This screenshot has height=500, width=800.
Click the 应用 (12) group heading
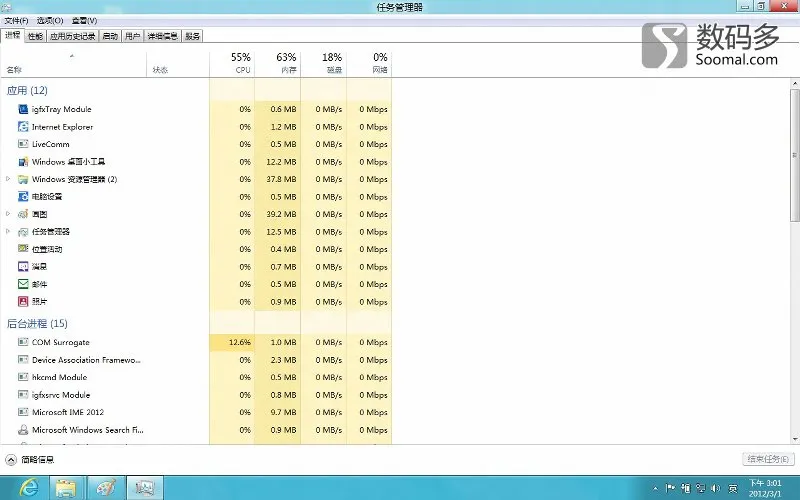27,91
